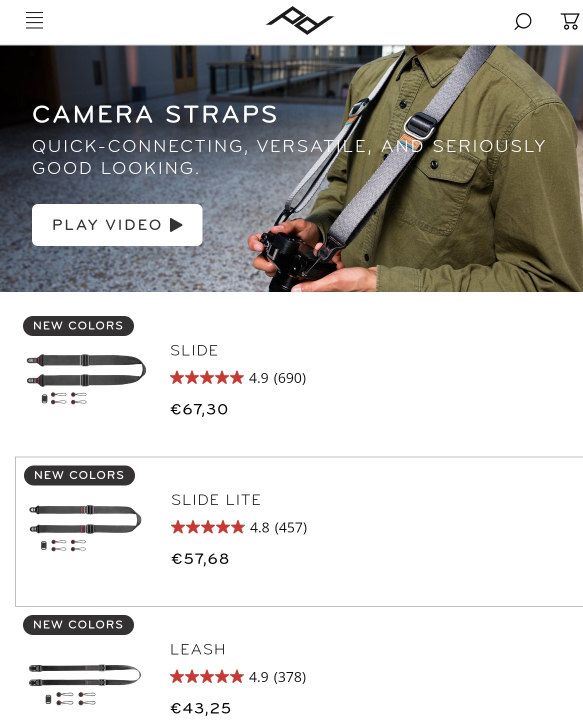Viewport: 583px width, 728px height.
Task: Click New Colors badge above Slide Lite
Action: 79,475
